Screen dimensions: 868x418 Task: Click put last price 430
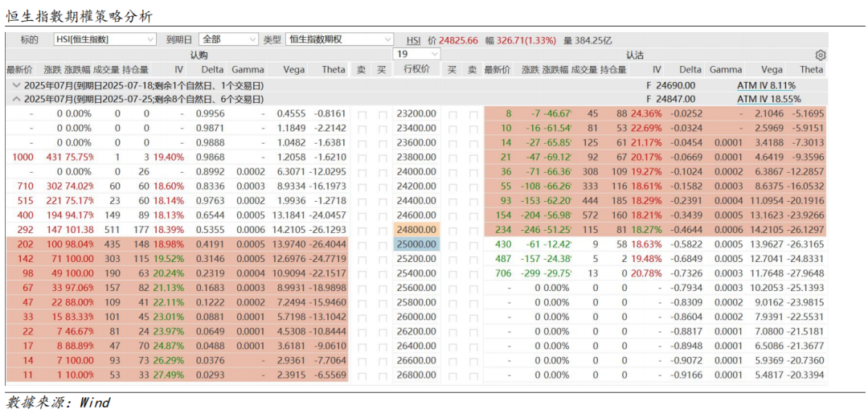coord(502,244)
